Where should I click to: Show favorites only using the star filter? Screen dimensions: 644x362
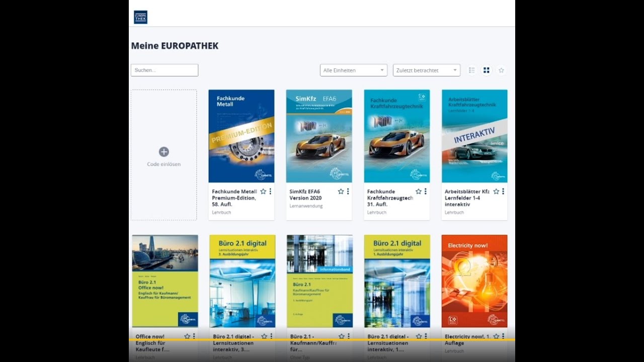[501, 70]
